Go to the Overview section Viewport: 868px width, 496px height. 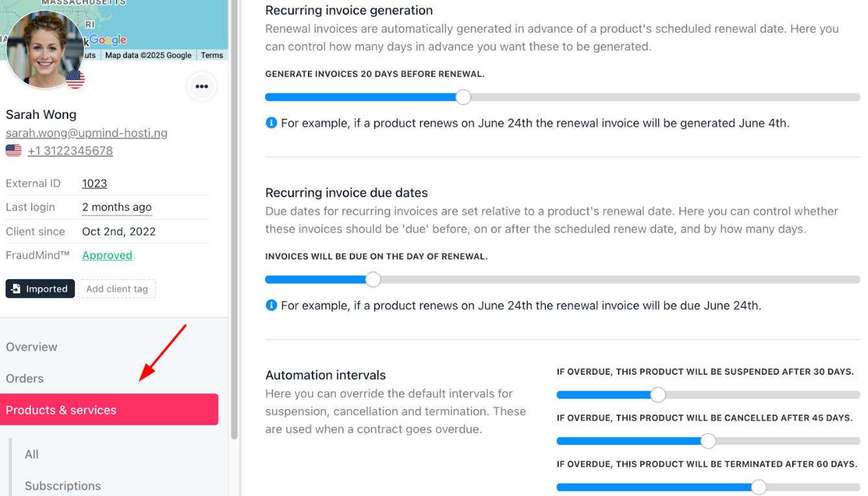(32, 347)
